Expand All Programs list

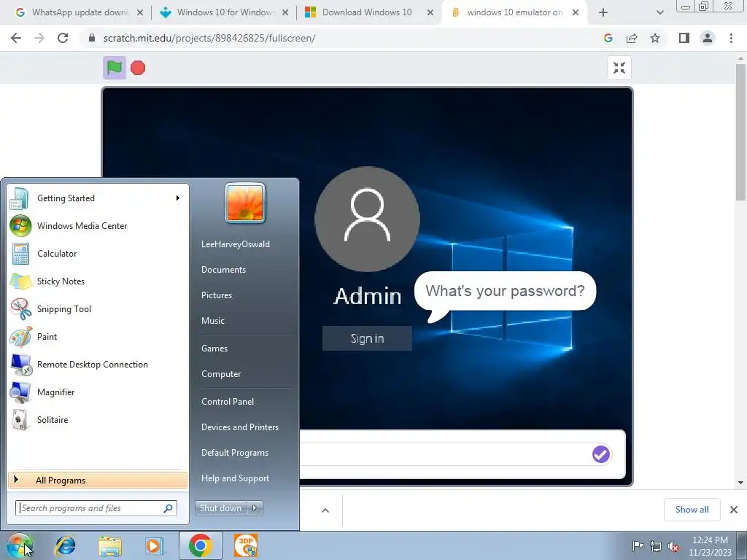(98, 480)
